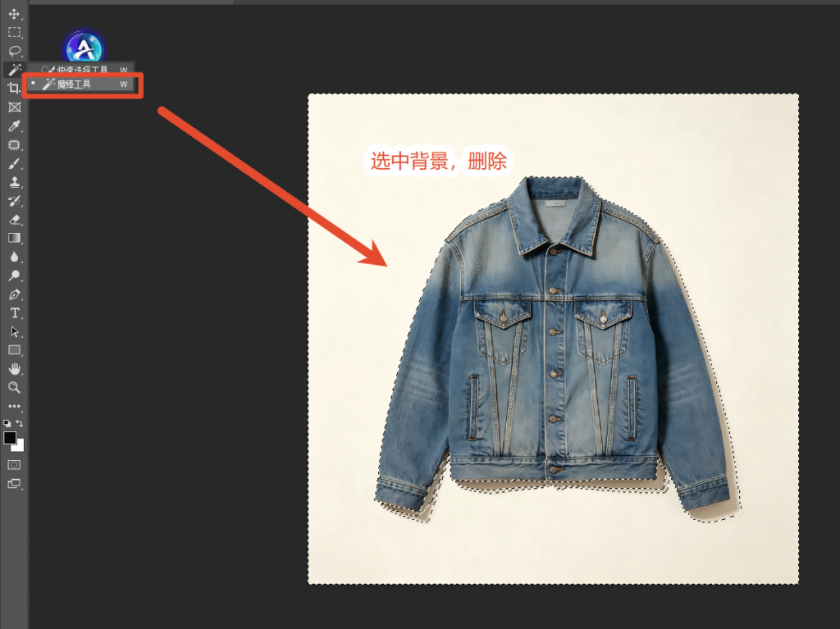The width and height of the screenshot is (840, 629).
Task: Select the Dodge tool
Action: [x=15, y=276]
